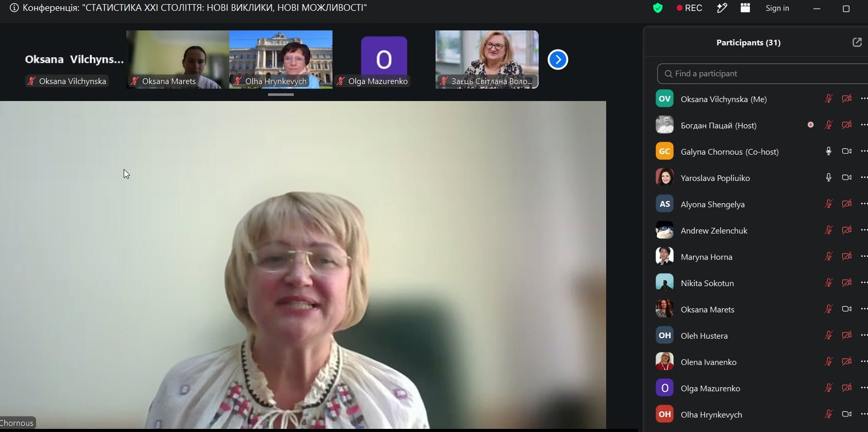Viewport: 868px width, 432px height.
Task: Select Заєць Світлана video thumbnail
Action: (487, 59)
